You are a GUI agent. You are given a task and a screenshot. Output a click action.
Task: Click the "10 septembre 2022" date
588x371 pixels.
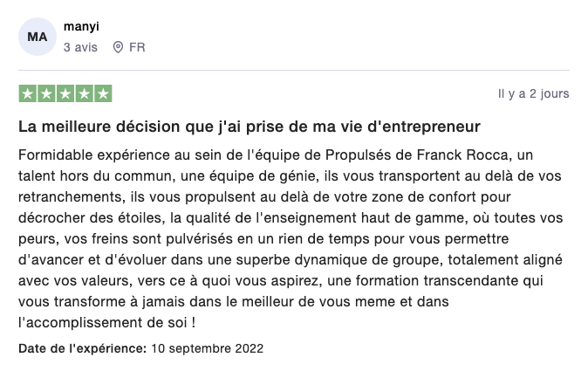coord(207,348)
